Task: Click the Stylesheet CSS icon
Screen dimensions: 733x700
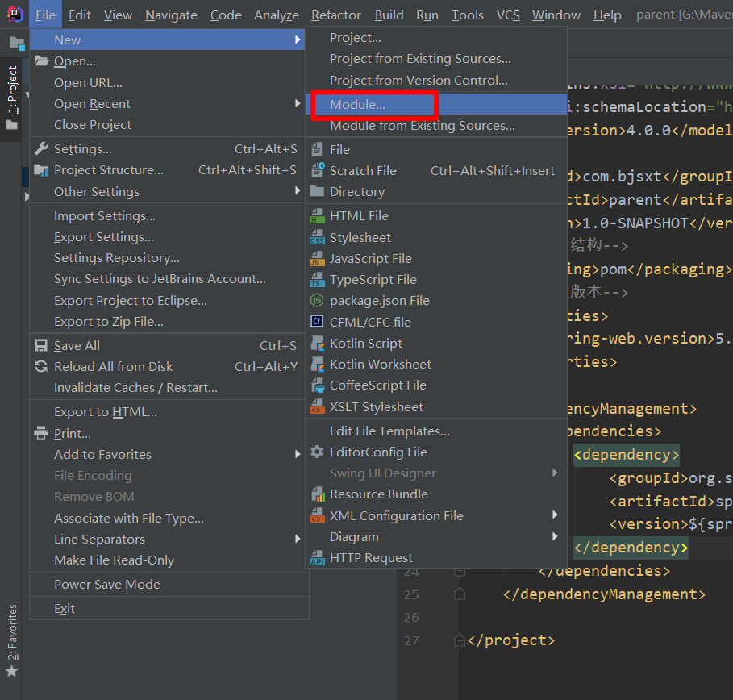Action: [317, 238]
